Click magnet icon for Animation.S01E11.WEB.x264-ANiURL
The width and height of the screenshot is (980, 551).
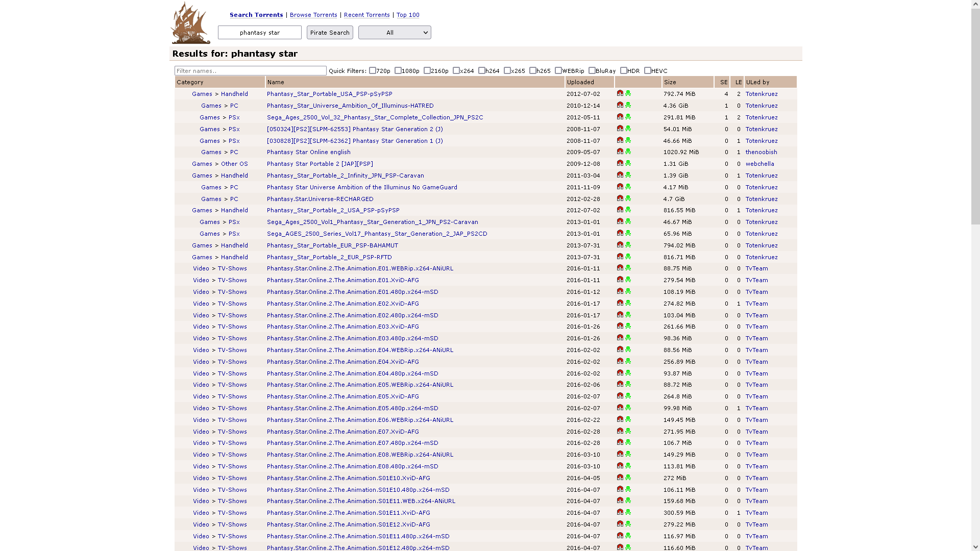(620, 500)
